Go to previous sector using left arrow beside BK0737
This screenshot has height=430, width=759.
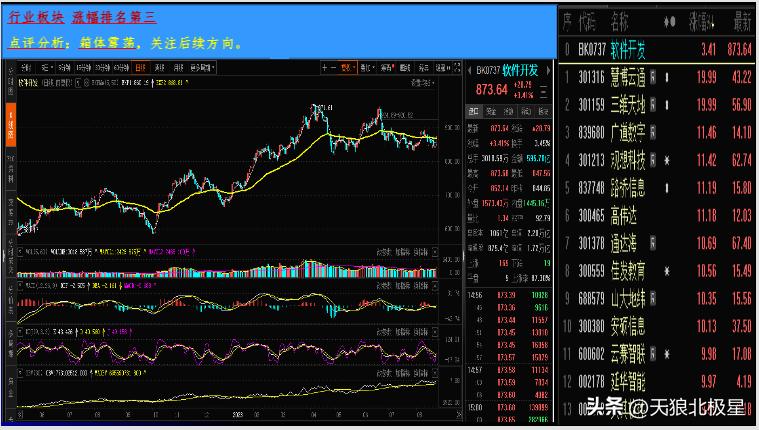click(x=469, y=71)
